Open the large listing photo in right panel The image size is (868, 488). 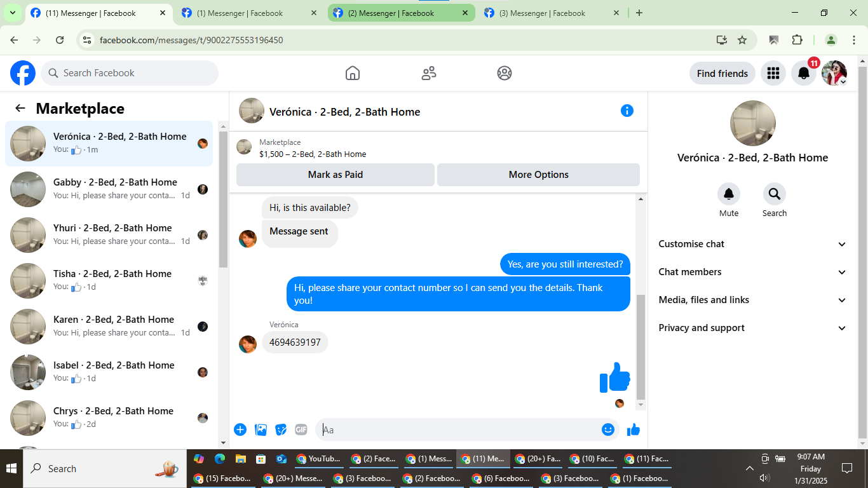point(753,123)
